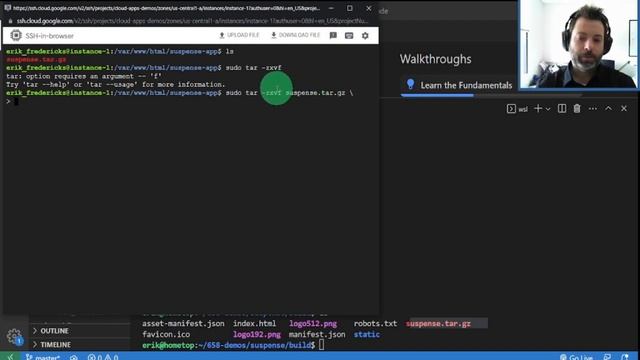
Task: Click 'logo512.png' in terminal output
Action: (313, 324)
